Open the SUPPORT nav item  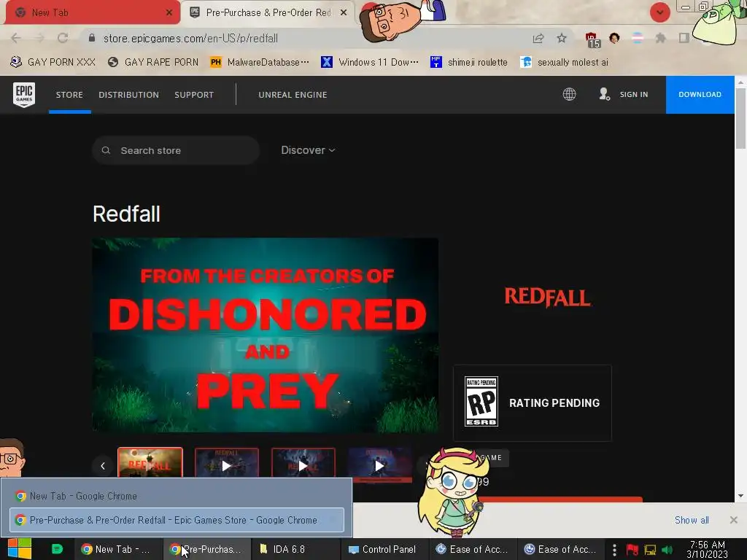click(194, 95)
